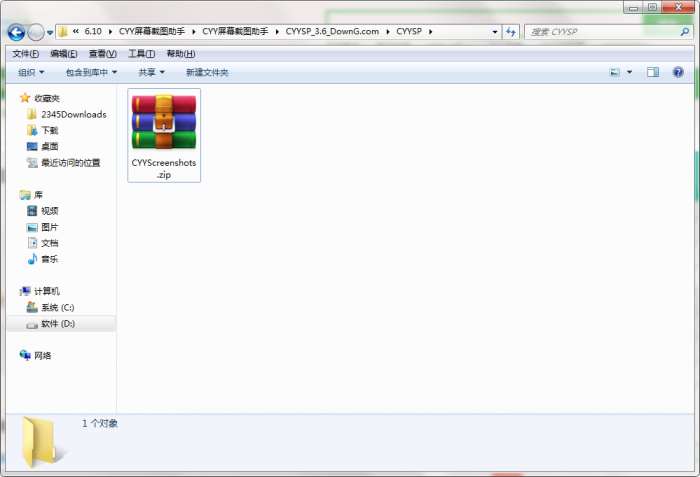Image resolution: width=700 pixels, height=477 pixels.
Task: Click the star icon beside 收藏夹
Action: (x=25, y=98)
